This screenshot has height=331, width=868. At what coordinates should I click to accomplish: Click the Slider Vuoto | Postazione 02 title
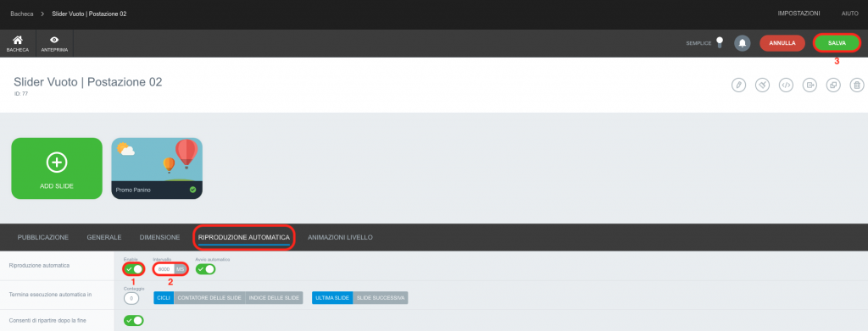88,82
